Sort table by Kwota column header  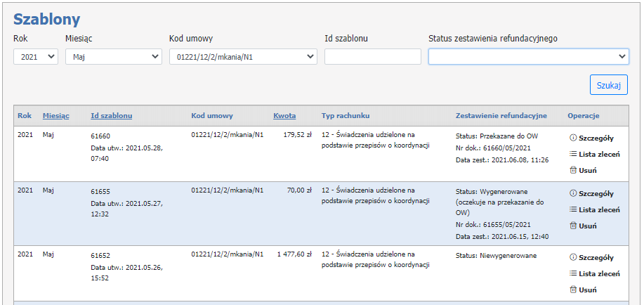tap(284, 116)
